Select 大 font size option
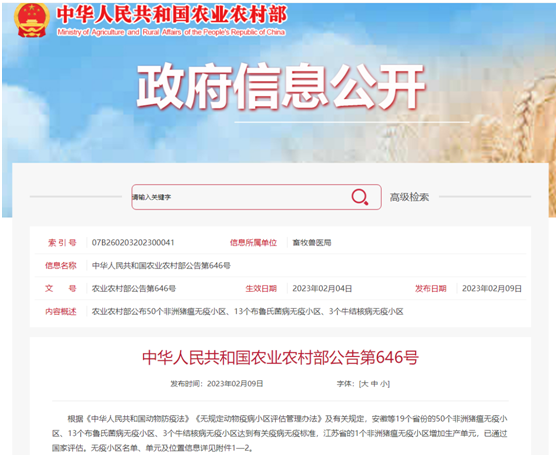The height and width of the screenshot is (457, 558). click(x=364, y=384)
